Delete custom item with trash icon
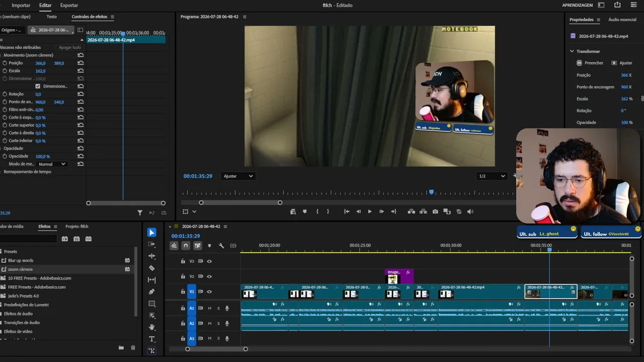This screenshot has height=362, width=644. (133, 347)
